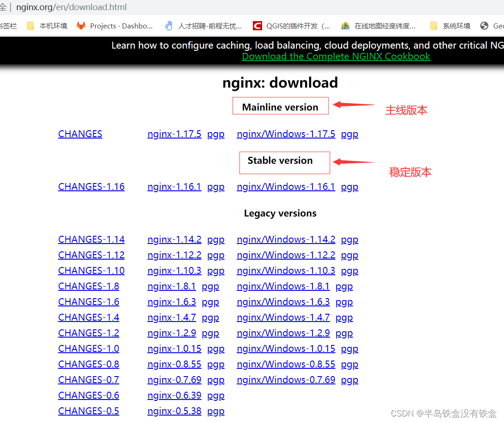Download nginx/Windows-1.8.1

pos(283,286)
